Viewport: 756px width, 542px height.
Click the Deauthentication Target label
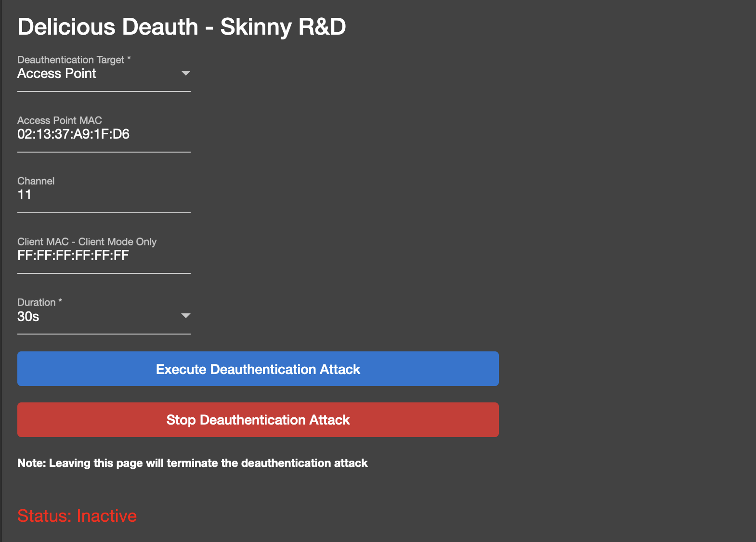point(74,60)
